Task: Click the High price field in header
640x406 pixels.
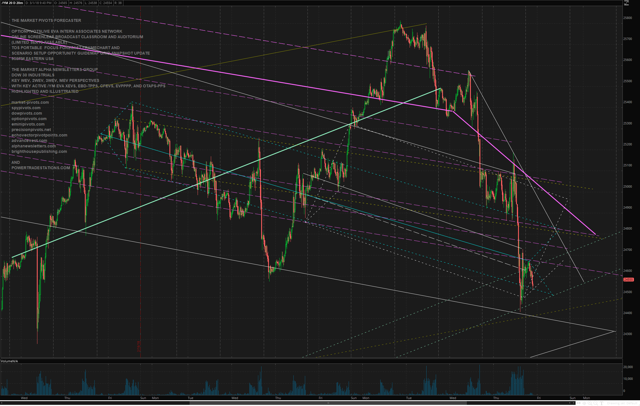Action: [76, 2]
